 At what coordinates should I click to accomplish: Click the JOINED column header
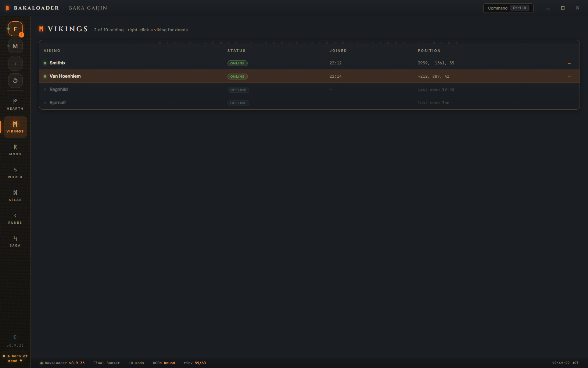coord(338,51)
